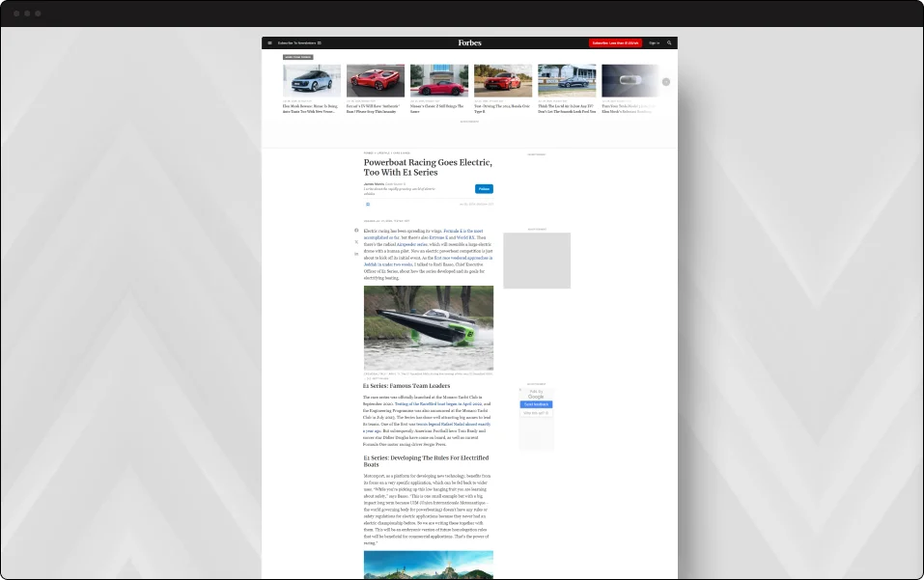Follow author James Morris
This screenshot has width=924, height=580.
point(484,189)
